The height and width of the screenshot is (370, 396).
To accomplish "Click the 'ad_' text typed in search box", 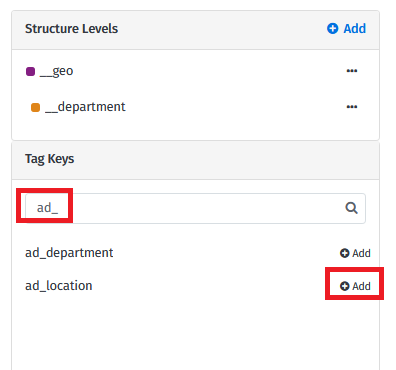I will tap(47, 208).
